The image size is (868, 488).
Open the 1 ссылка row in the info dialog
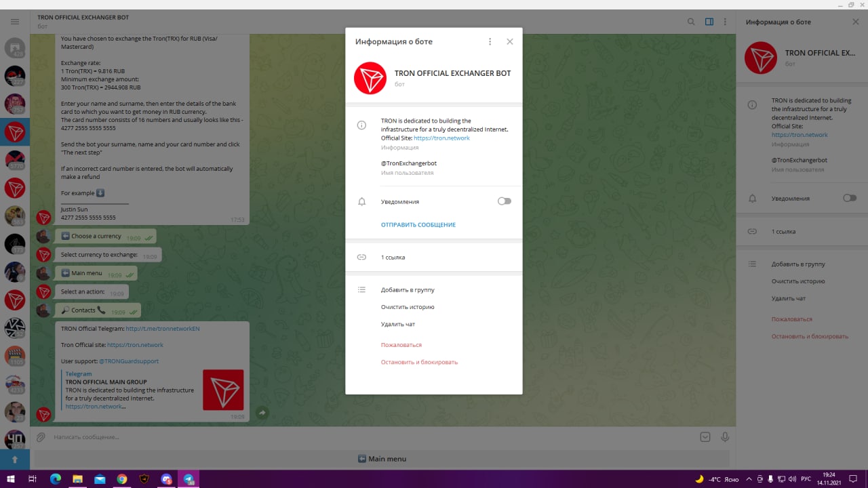[x=434, y=258]
